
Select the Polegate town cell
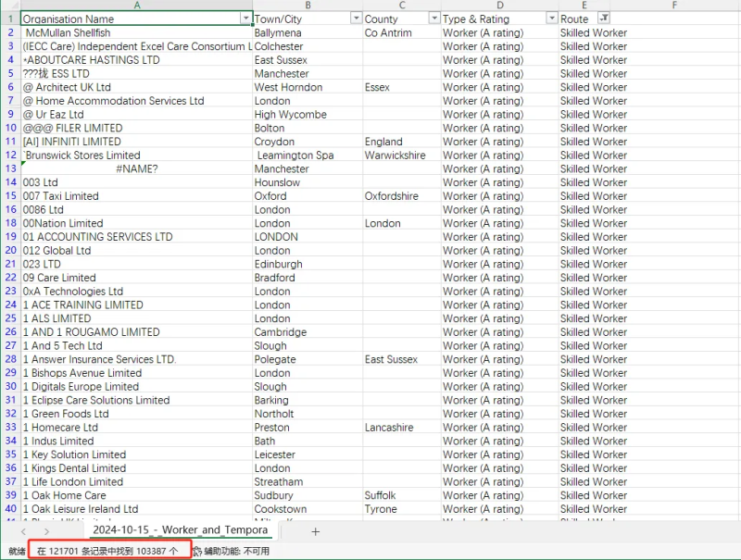click(308, 359)
